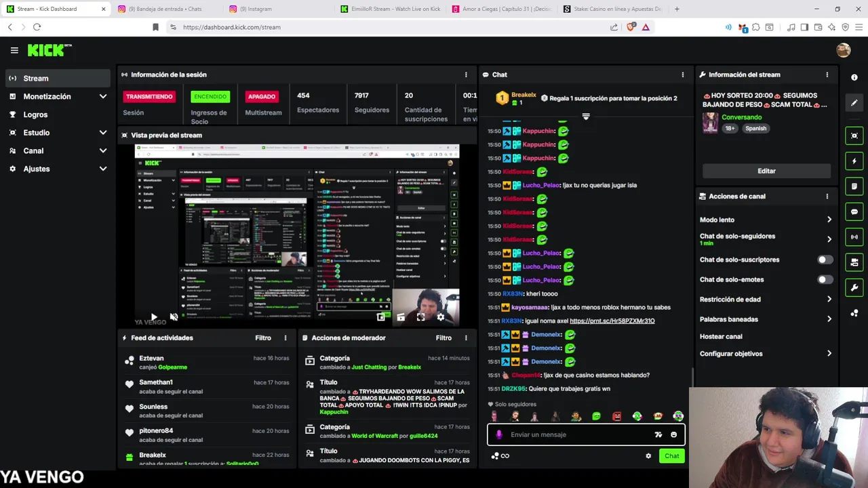The image size is (868, 488).
Task: Open Información del stream three-dot menu
Action: [827, 75]
